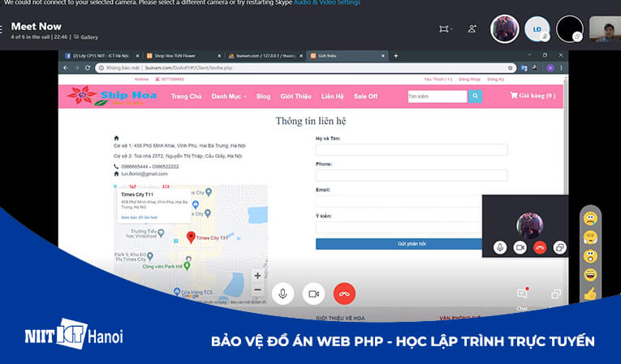This screenshot has width=621, height=364.
Task: Open the Chat panel in Skype
Action: click(522, 294)
